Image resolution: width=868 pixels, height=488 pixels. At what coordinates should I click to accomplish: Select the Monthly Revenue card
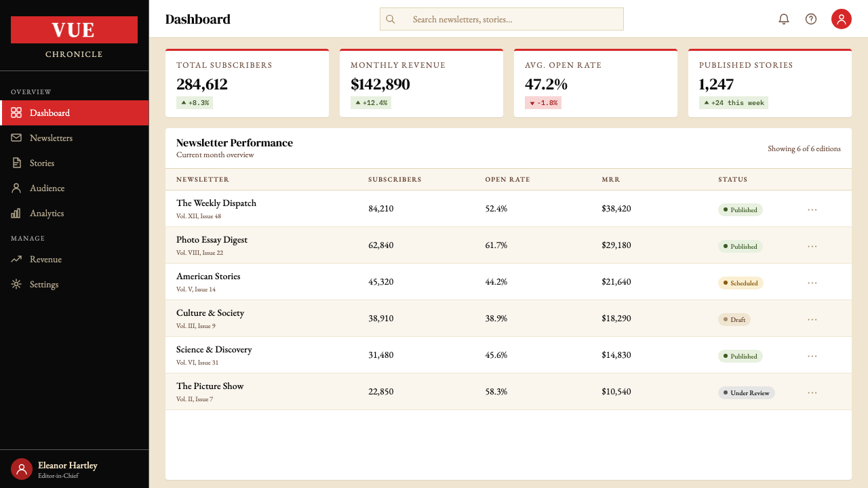tap(421, 83)
